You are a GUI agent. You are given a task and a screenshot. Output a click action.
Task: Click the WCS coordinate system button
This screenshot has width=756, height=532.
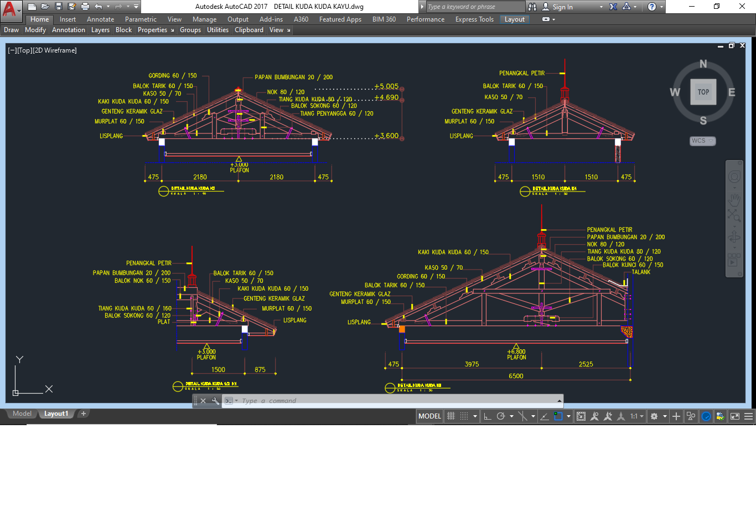(702, 141)
